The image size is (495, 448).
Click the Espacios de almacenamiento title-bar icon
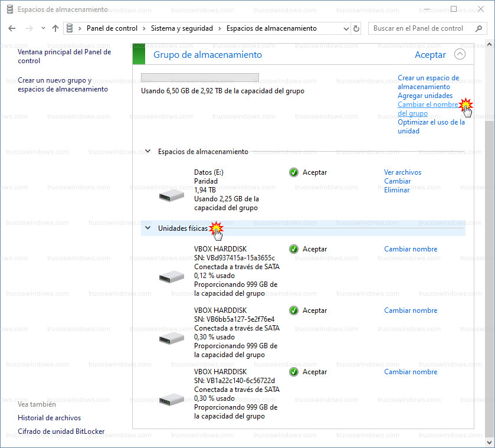tap(9, 9)
